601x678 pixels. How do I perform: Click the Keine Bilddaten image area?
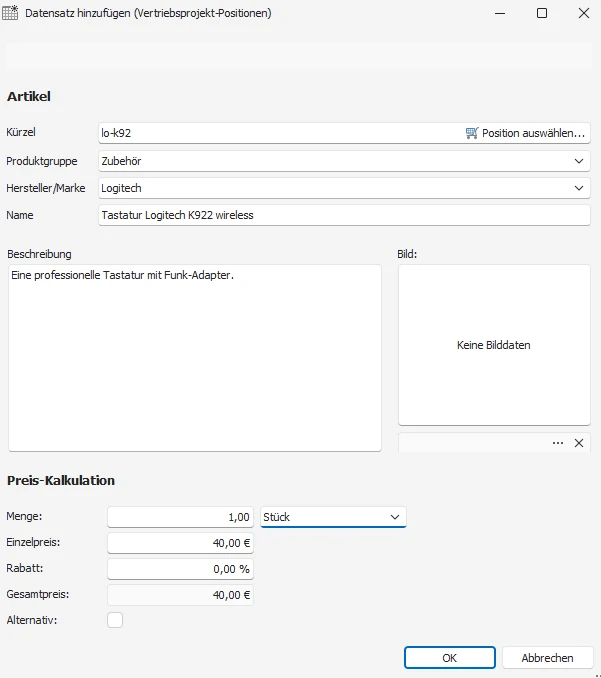tap(494, 345)
